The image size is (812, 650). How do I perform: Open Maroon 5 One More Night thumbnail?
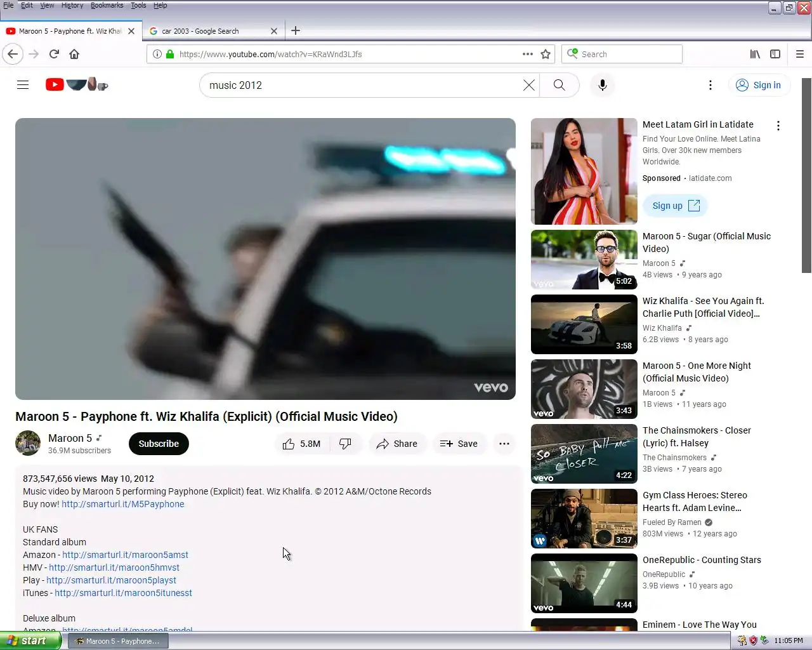coord(584,389)
